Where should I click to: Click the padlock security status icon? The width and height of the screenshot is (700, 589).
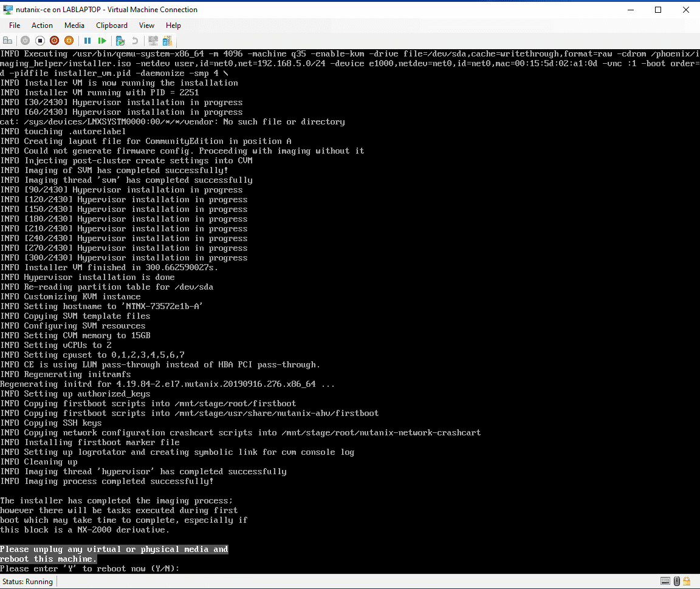(688, 581)
